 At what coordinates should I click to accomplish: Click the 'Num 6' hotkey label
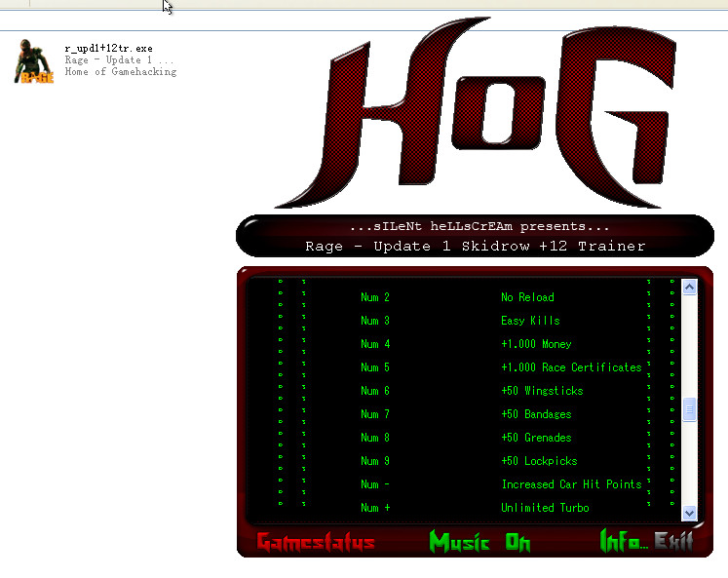(375, 391)
